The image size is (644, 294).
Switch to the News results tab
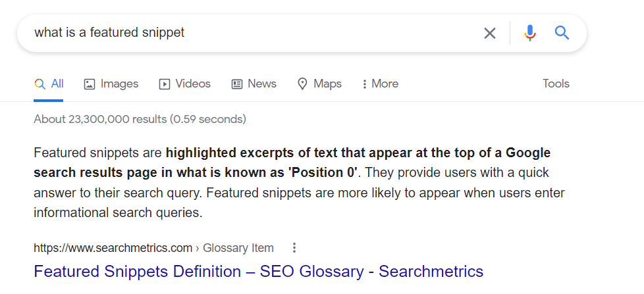[x=254, y=84]
